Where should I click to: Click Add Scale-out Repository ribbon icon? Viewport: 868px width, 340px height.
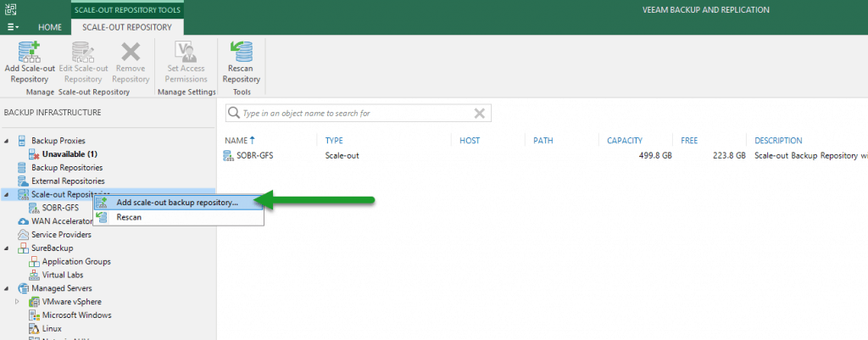[29, 52]
